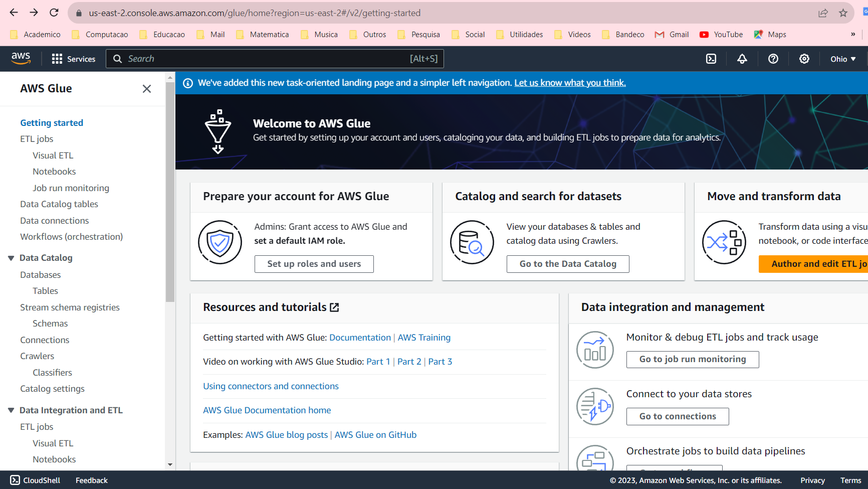The width and height of the screenshot is (868, 489).
Task: Open the AWS support help icon
Action: pos(773,59)
